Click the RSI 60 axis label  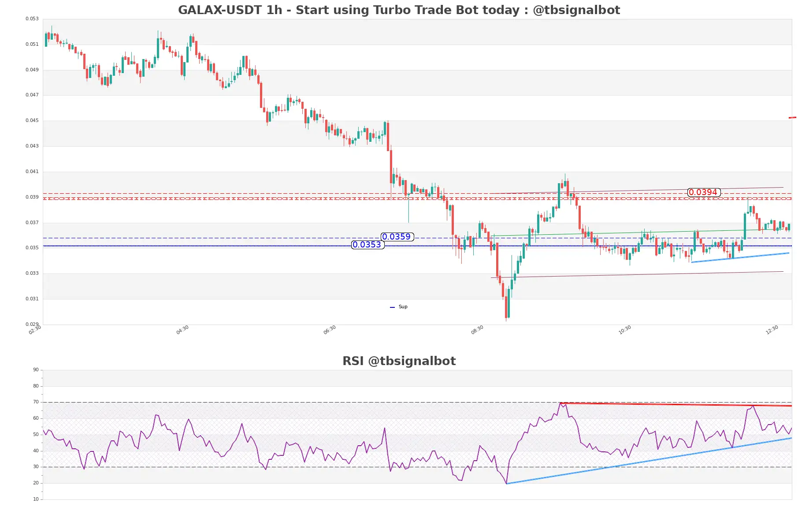click(36, 418)
